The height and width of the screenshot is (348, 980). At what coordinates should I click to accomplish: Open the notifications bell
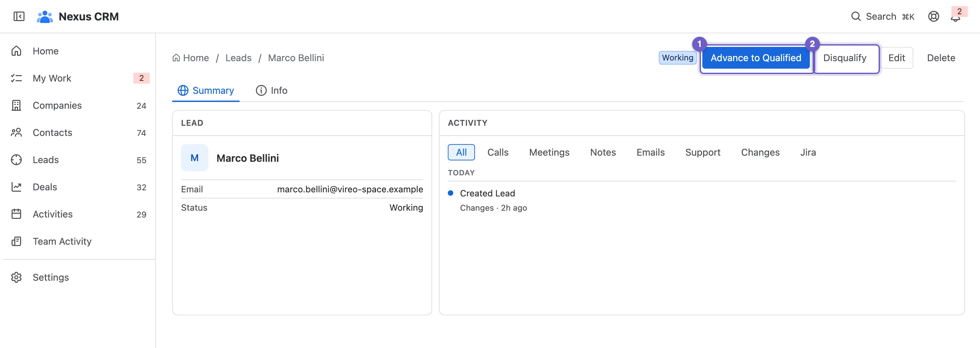(x=955, y=17)
